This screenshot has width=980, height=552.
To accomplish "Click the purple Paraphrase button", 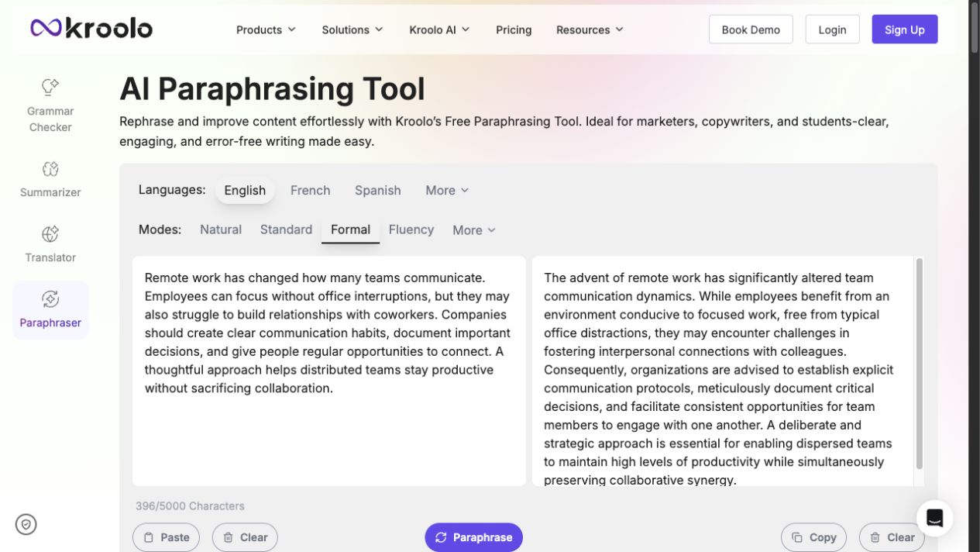I will 473,537.
